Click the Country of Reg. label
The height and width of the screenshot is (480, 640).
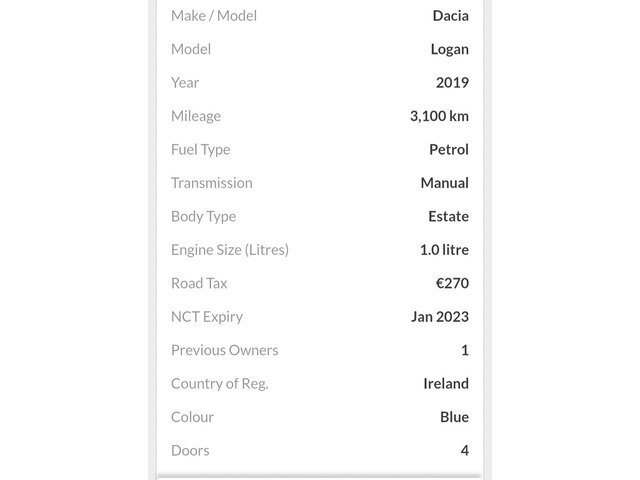pos(220,384)
